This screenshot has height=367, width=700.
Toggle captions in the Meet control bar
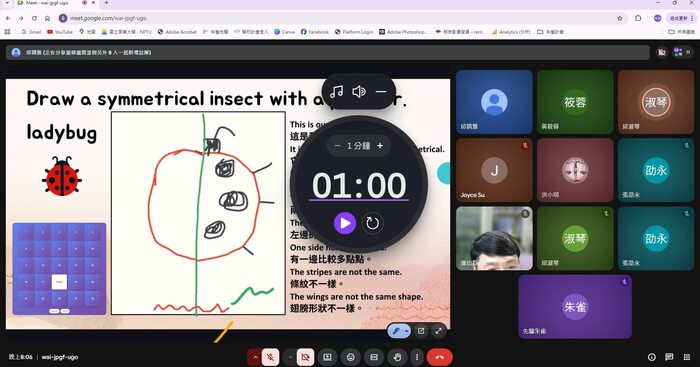[374, 357]
